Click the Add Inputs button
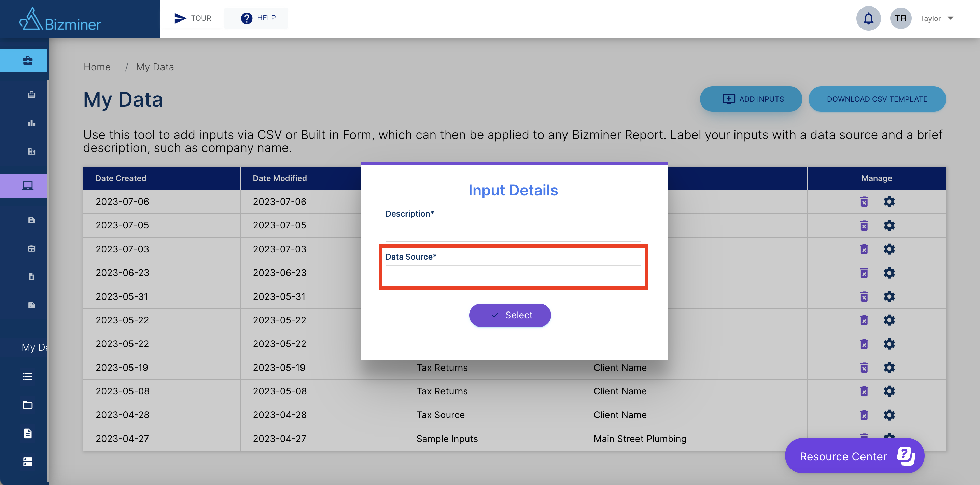The image size is (980, 485). pos(751,99)
